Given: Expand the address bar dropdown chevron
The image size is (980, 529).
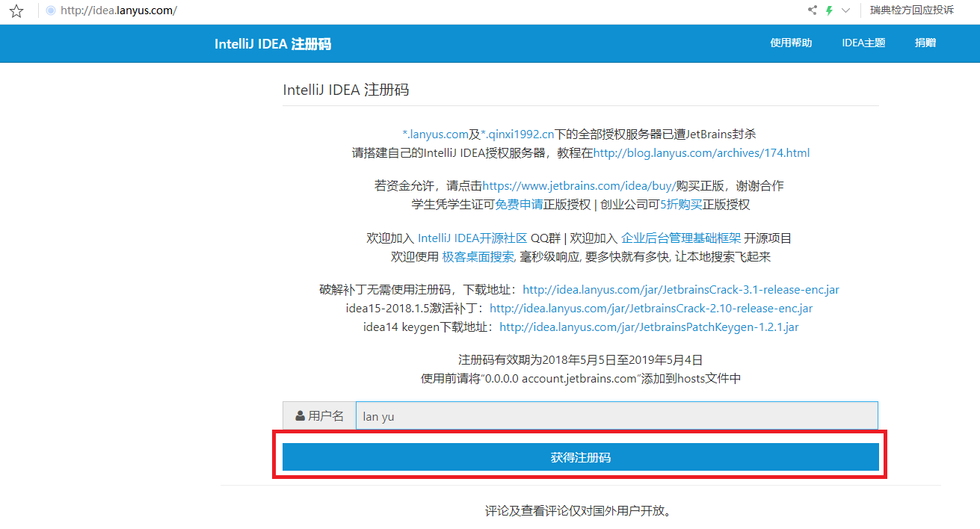Looking at the screenshot, I should pos(846,10).
